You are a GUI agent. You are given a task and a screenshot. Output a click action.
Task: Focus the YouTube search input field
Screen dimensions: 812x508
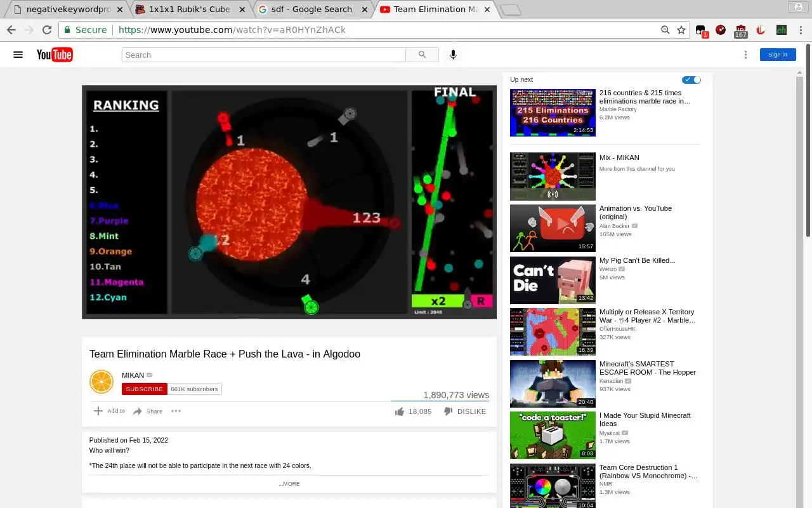(x=264, y=55)
